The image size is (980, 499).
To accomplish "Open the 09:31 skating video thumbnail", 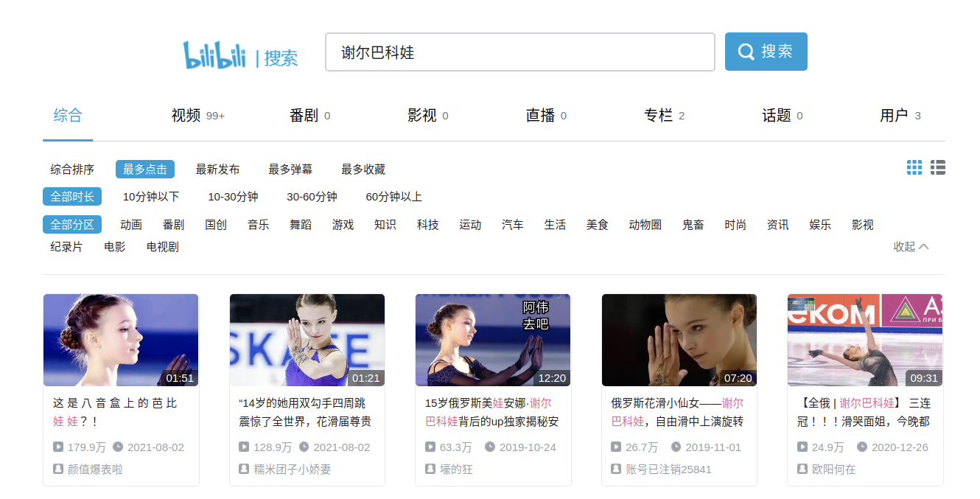I will coord(864,340).
